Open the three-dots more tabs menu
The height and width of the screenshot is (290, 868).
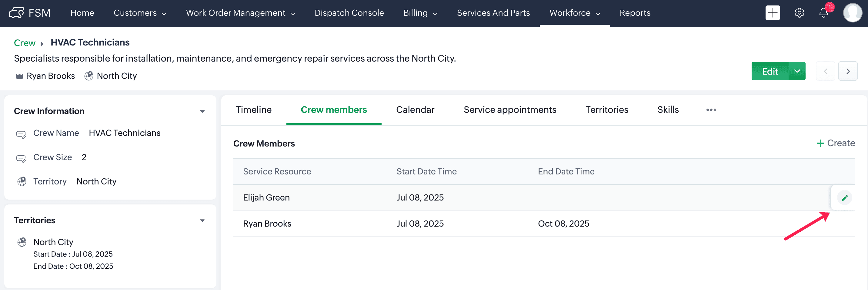point(711,110)
